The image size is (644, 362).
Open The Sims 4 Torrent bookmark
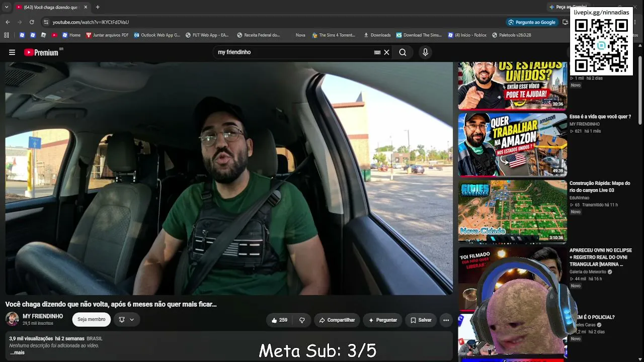(x=334, y=35)
